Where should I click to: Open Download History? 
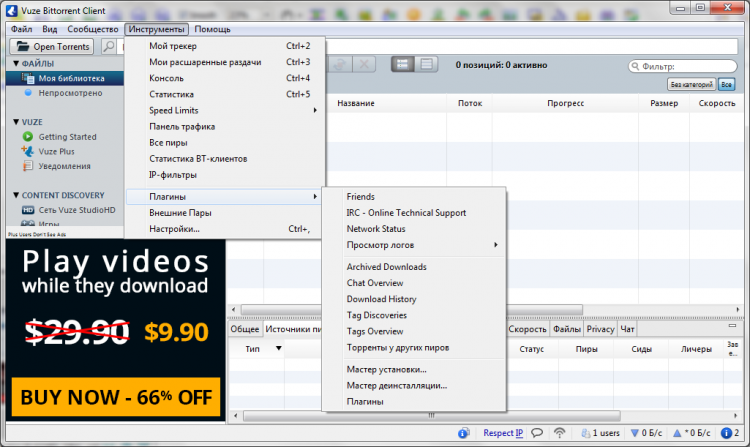(x=414, y=299)
